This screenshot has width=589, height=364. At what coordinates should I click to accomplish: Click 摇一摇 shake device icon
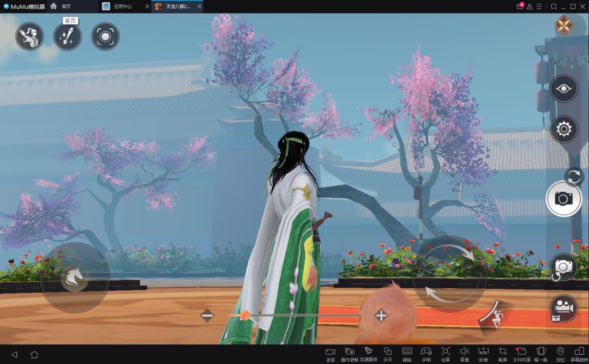541,354
